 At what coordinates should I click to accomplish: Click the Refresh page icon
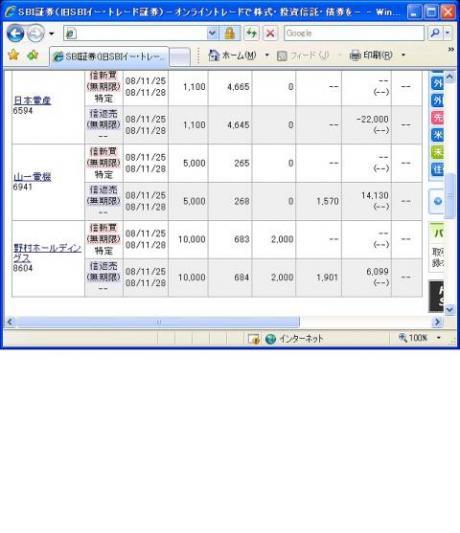click(251, 33)
